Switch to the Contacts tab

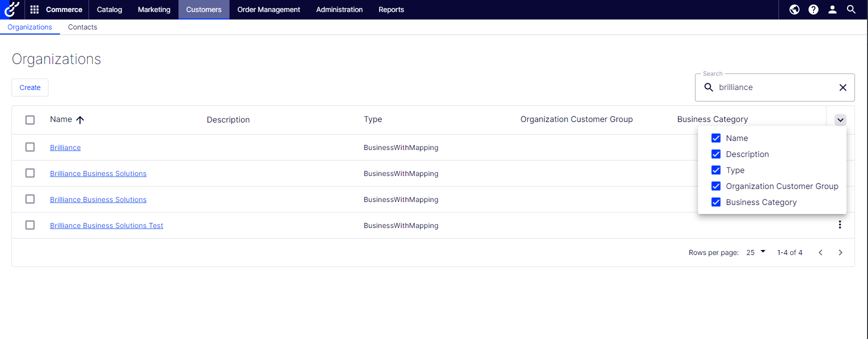pyautogui.click(x=82, y=27)
